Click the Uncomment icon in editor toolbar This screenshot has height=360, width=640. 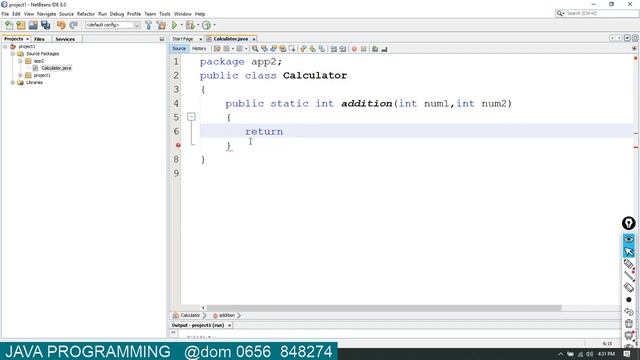pyautogui.click(x=384, y=49)
